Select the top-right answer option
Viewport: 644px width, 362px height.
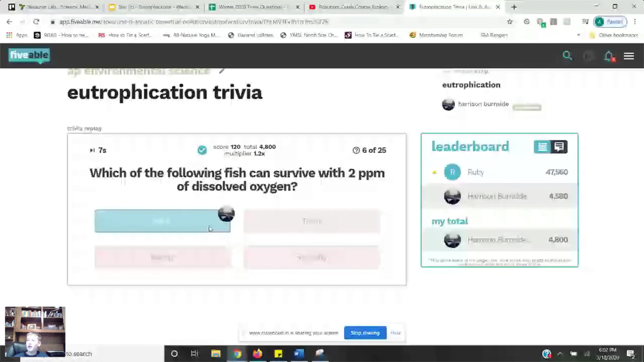pos(312,221)
